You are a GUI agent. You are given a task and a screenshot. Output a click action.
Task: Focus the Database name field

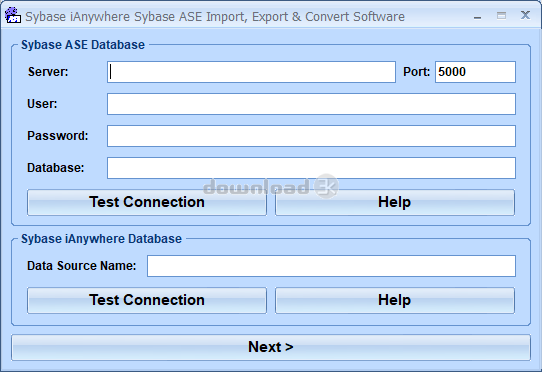click(x=311, y=168)
